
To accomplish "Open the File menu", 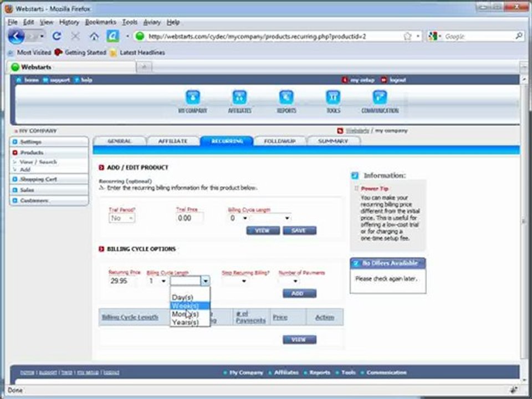I will pyautogui.click(x=13, y=22).
